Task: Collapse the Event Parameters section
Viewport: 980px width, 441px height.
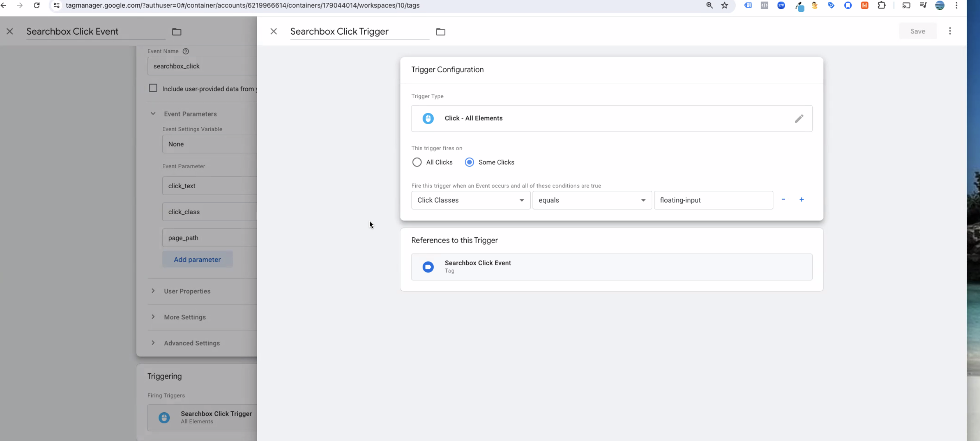Action: tap(153, 114)
